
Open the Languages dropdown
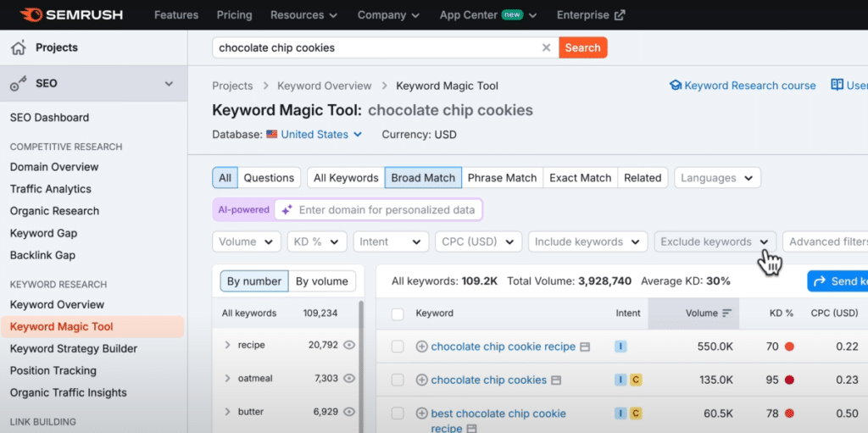coord(717,178)
